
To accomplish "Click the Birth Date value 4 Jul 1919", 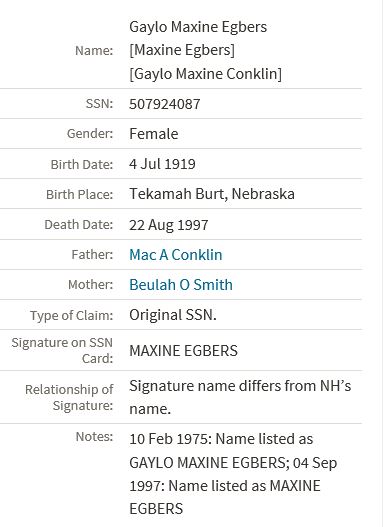I will [162, 164].
